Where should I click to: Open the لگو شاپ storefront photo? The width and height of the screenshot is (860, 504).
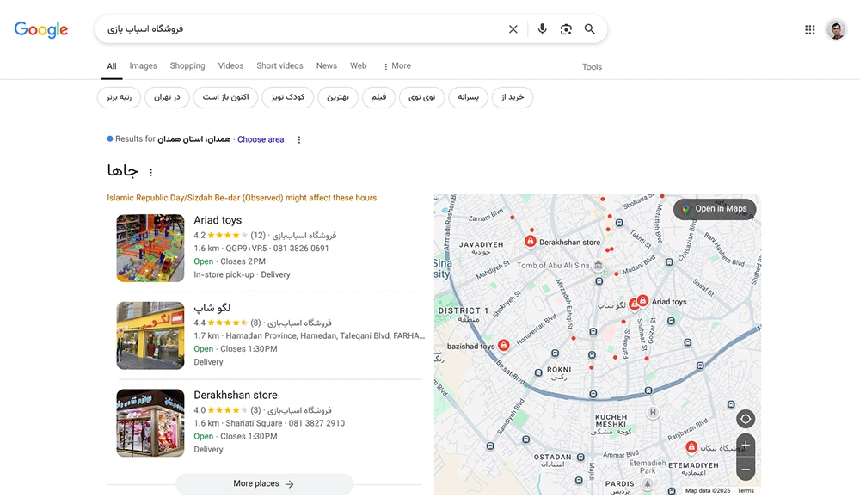[x=150, y=335]
